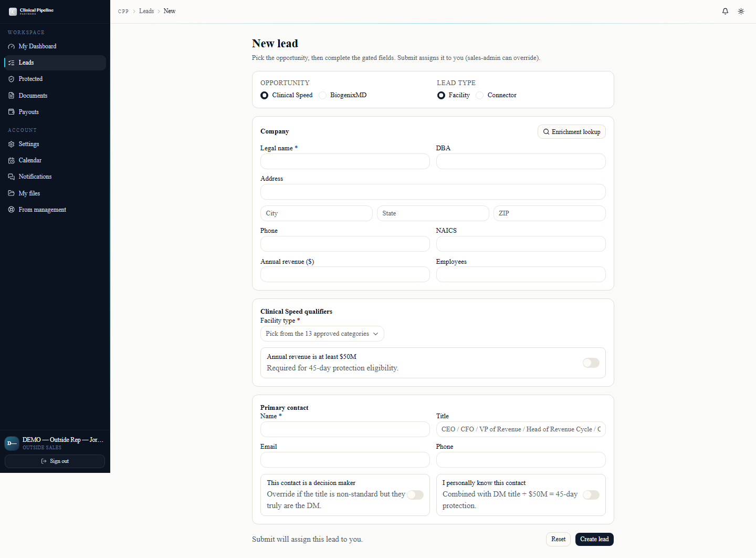Click the contact Title field
756x558 pixels.
pos(521,429)
